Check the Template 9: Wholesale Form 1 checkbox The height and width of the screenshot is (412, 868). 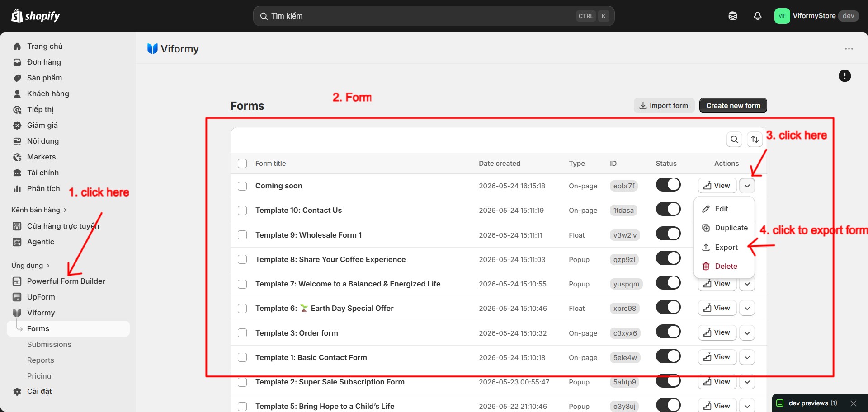[x=242, y=235]
